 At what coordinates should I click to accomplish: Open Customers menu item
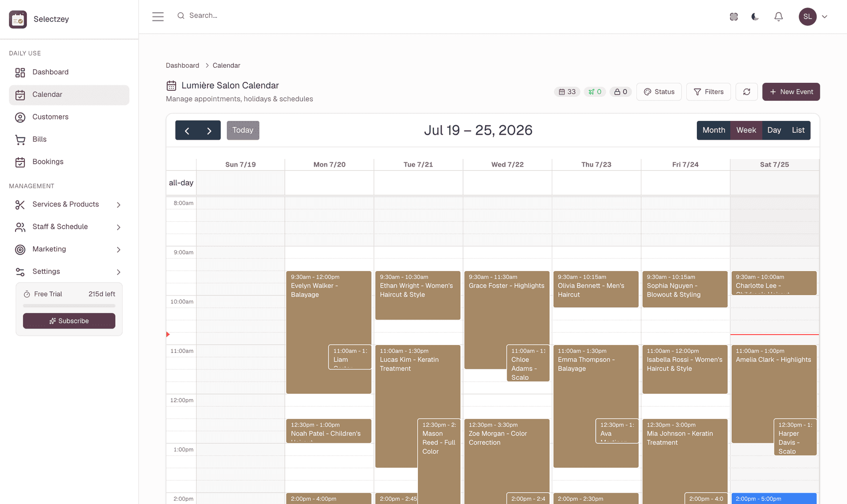coord(69,117)
